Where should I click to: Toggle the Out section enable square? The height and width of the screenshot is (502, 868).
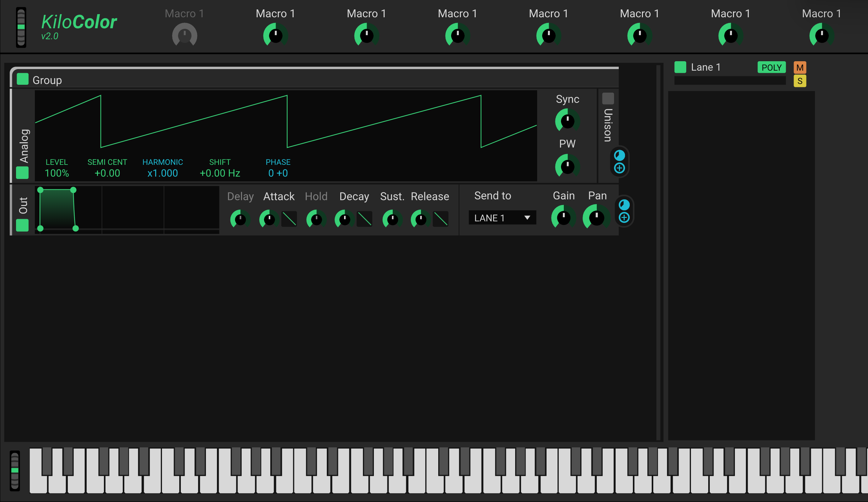(22, 225)
